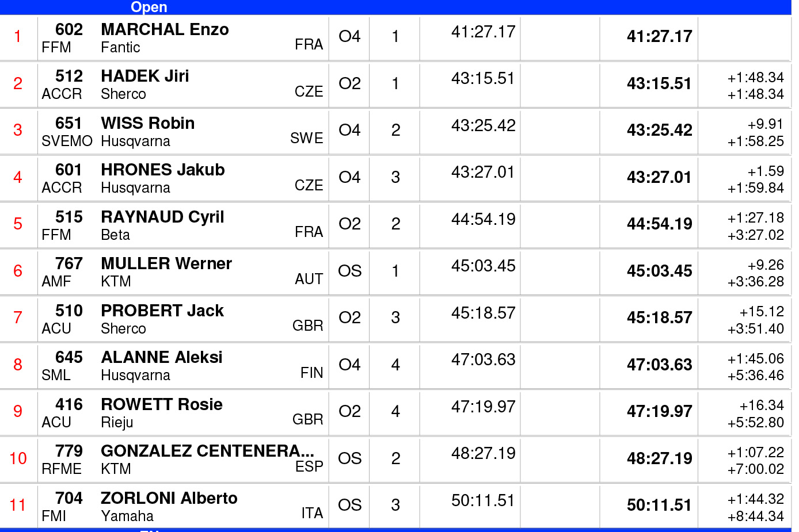
Task: Click federation code SVEMO
Action: 67,141
